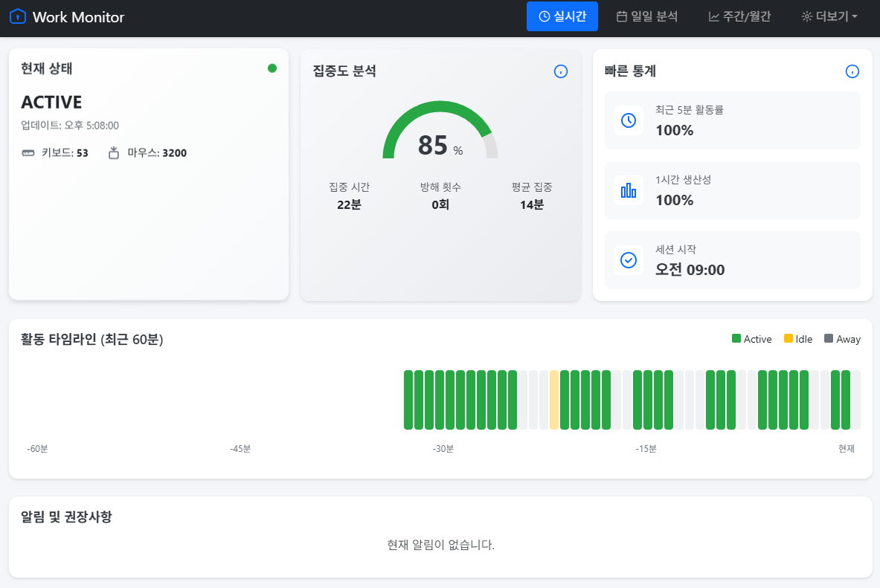Click clock icon beside 최근 5분 활동률
The width and height of the screenshot is (880, 588).
pos(629,120)
